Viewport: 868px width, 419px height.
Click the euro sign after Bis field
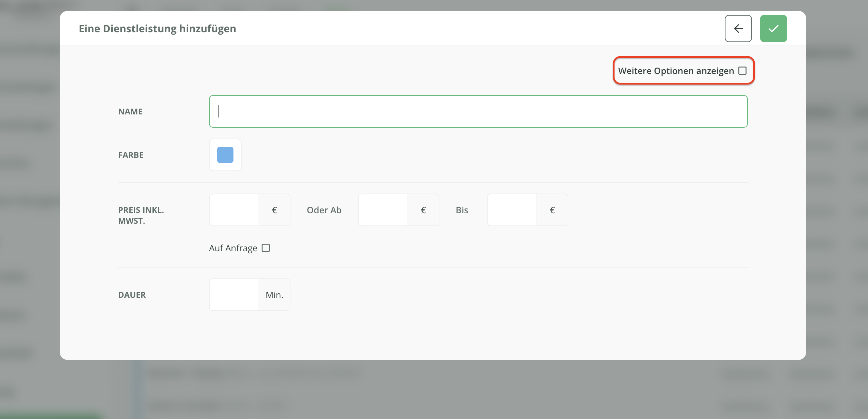point(552,210)
